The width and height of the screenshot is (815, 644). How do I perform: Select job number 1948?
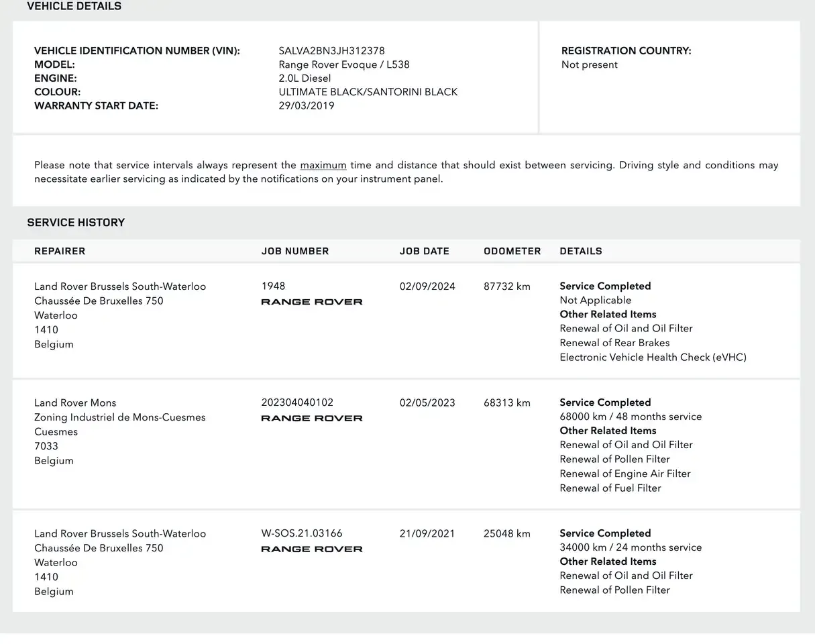point(273,286)
